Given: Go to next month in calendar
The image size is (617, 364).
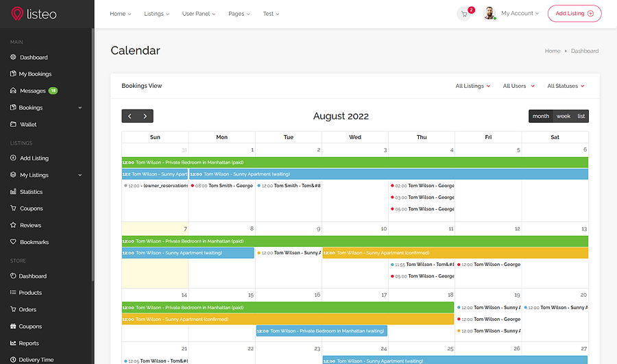Looking at the screenshot, I should 145,116.
